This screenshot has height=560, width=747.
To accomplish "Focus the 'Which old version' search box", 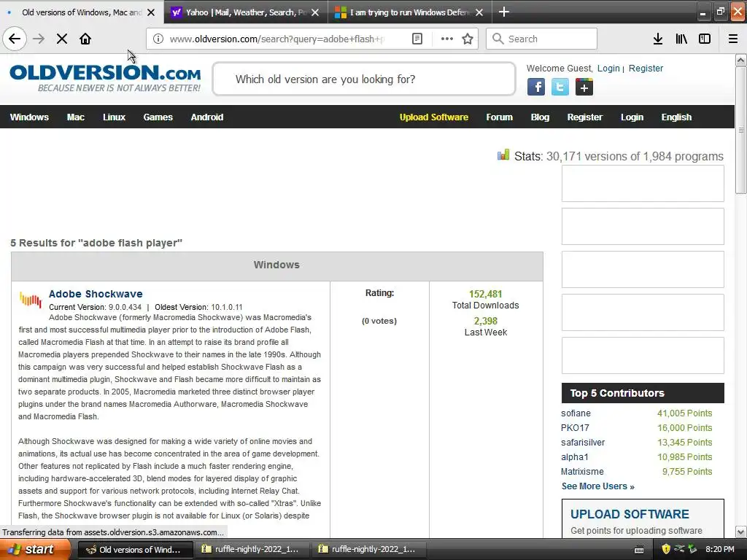I will tap(364, 79).
